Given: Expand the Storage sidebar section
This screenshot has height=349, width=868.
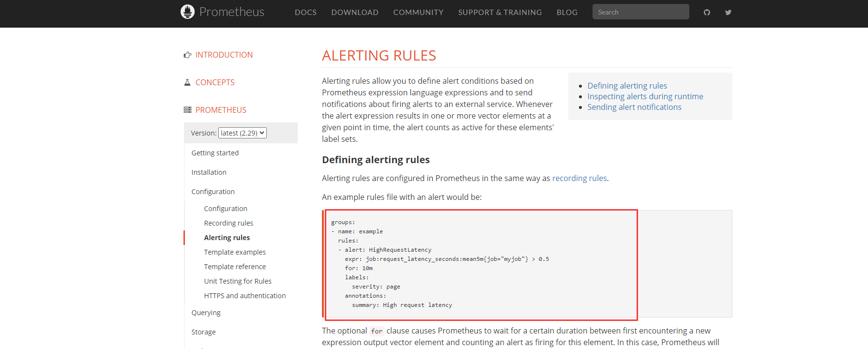Looking at the screenshot, I should [203, 332].
